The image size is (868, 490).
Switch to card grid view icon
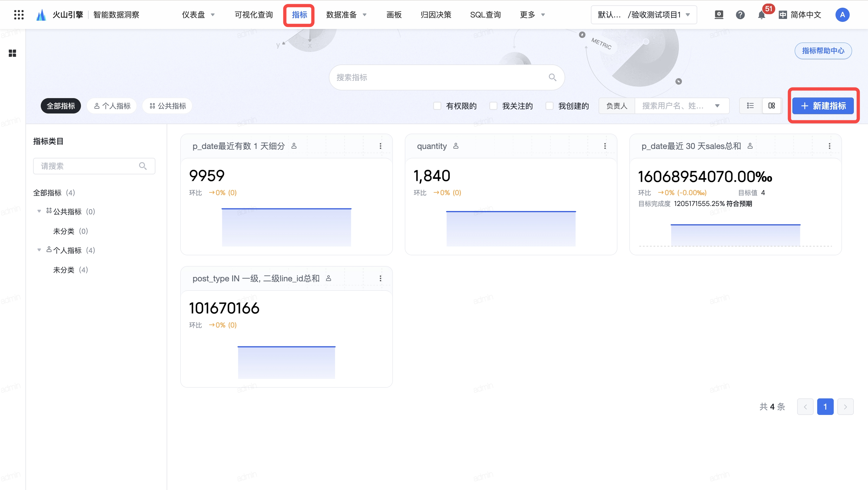tap(771, 106)
